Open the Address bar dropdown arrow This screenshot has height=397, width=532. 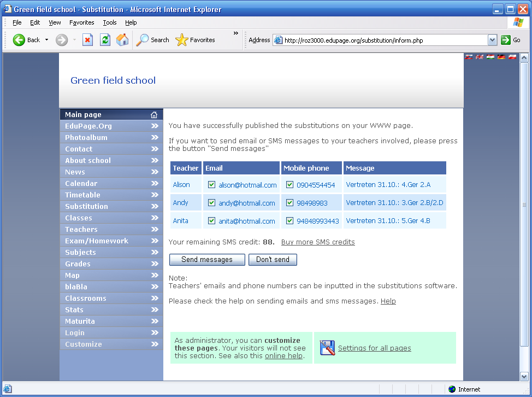492,40
